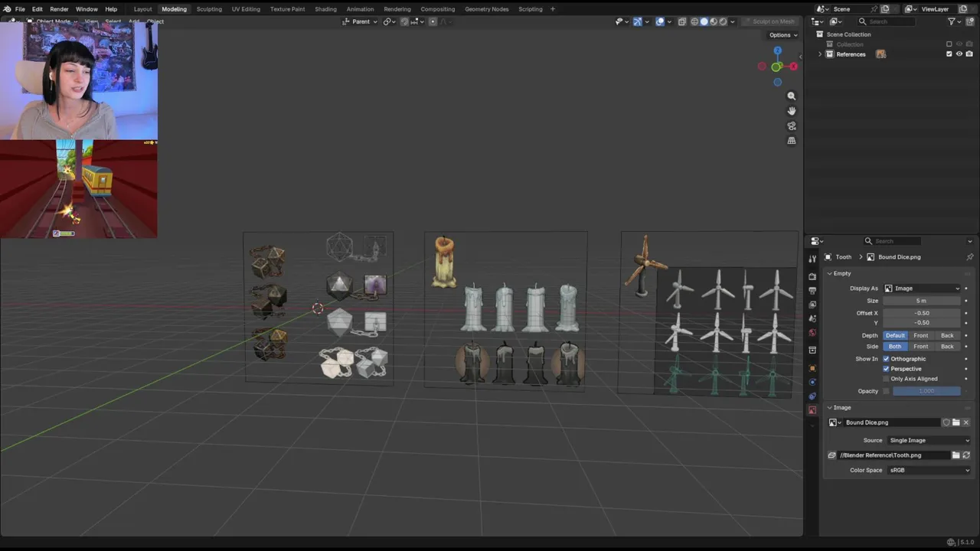Adjust the Opacity slider
The width and height of the screenshot is (980, 551).
tap(926, 391)
